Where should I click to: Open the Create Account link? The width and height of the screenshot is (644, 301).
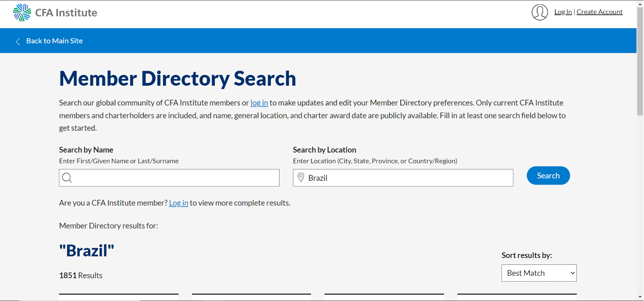point(599,12)
